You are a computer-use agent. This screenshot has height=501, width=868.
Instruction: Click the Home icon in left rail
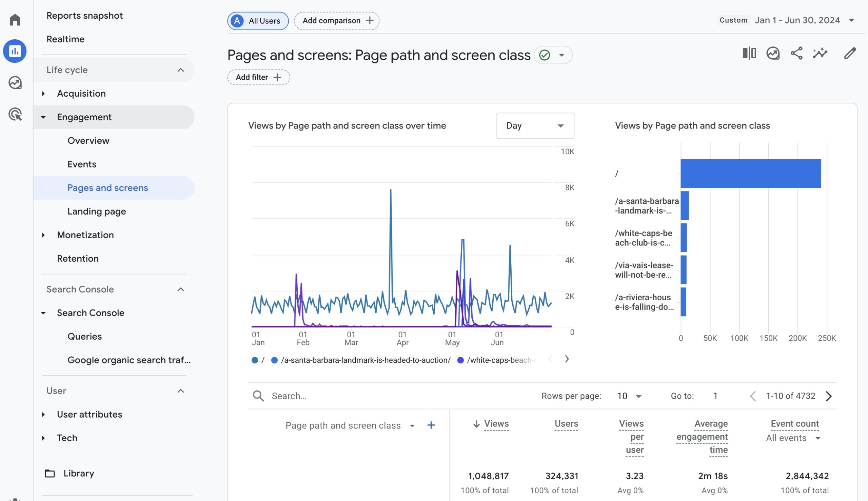[15, 20]
